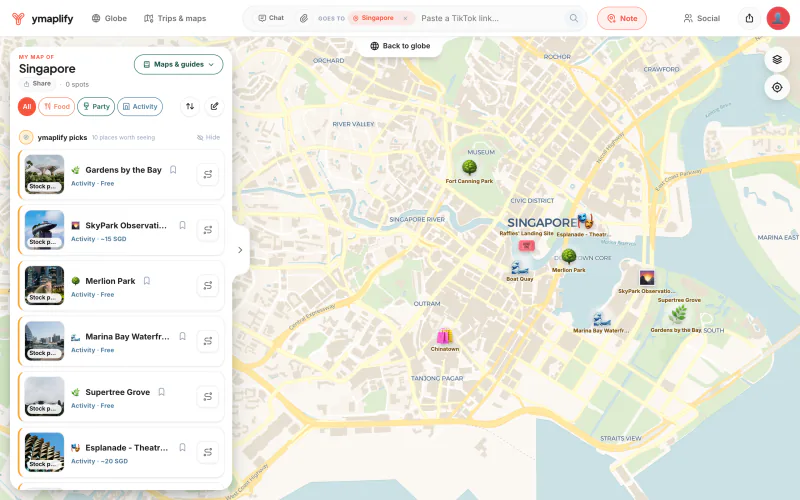Bookmark Supertree Grove
This screenshot has height=500, width=800.
pos(161,392)
